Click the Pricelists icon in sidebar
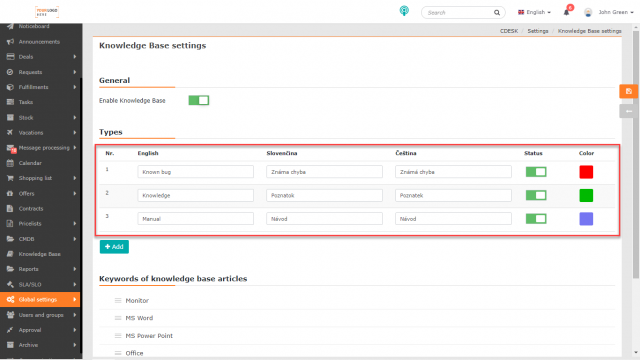This screenshot has width=640, height=360. [10, 224]
